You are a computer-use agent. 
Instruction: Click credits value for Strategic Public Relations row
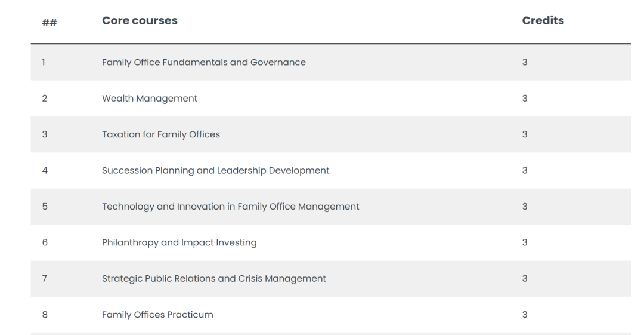tap(525, 279)
